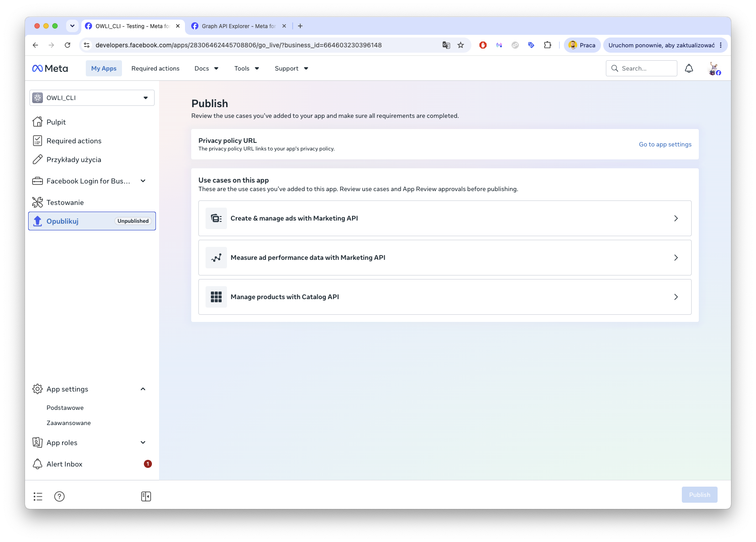The width and height of the screenshot is (756, 542).
Task: Click Required actions checklist icon in sidebar
Action: coord(38,141)
